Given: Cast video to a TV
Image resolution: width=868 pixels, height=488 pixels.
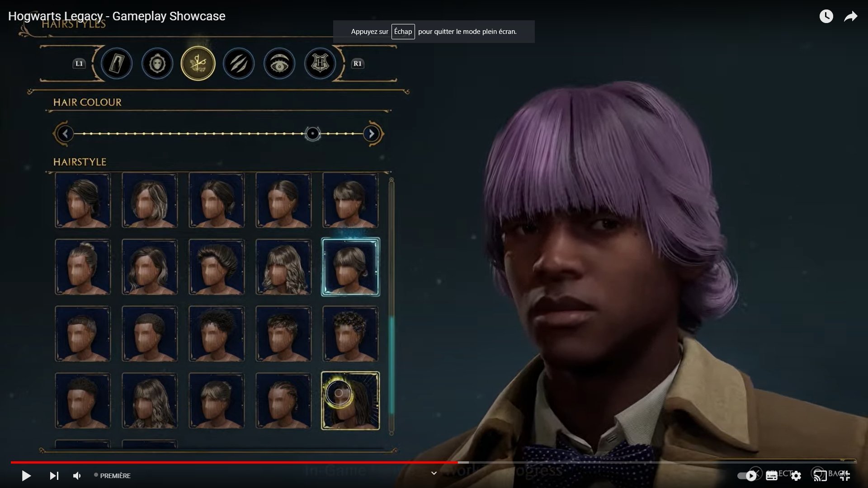Looking at the screenshot, I should point(820,475).
